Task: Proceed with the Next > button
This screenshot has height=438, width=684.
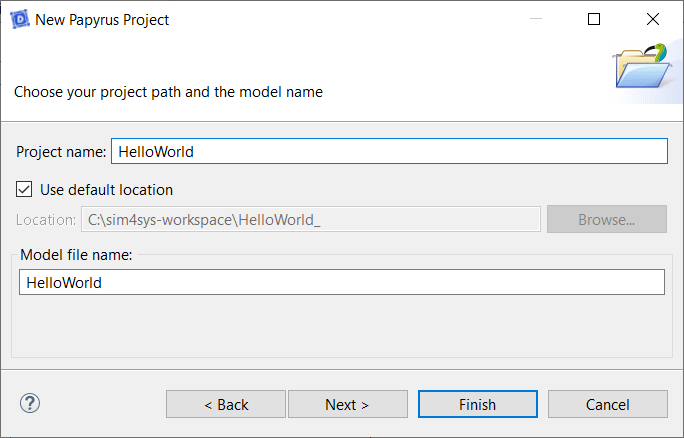Action: coord(348,404)
